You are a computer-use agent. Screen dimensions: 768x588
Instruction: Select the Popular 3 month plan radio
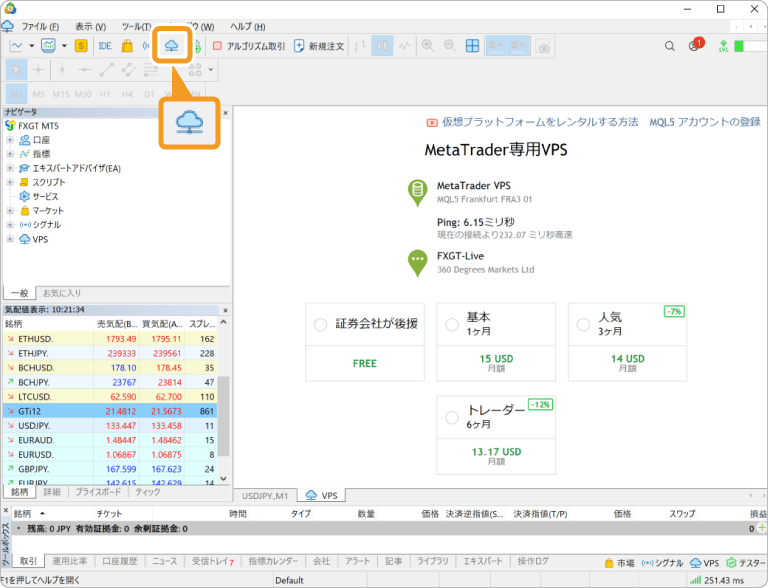[583, 324]
